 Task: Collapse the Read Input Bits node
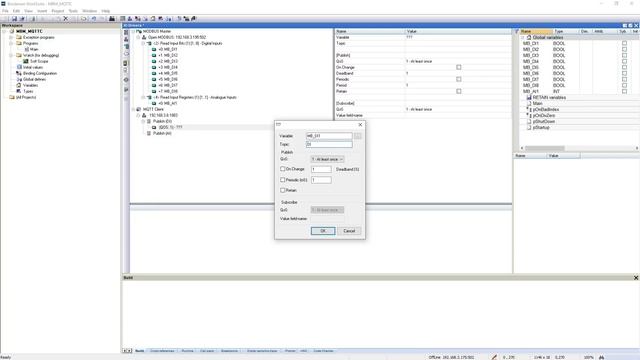pos(143,43)
